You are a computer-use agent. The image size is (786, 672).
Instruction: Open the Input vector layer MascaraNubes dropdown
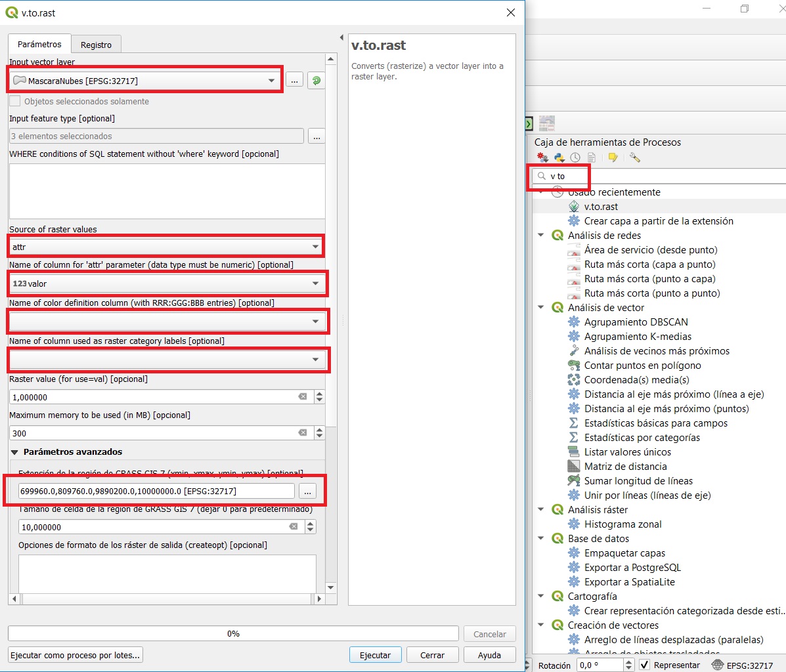tap(146, 81)
